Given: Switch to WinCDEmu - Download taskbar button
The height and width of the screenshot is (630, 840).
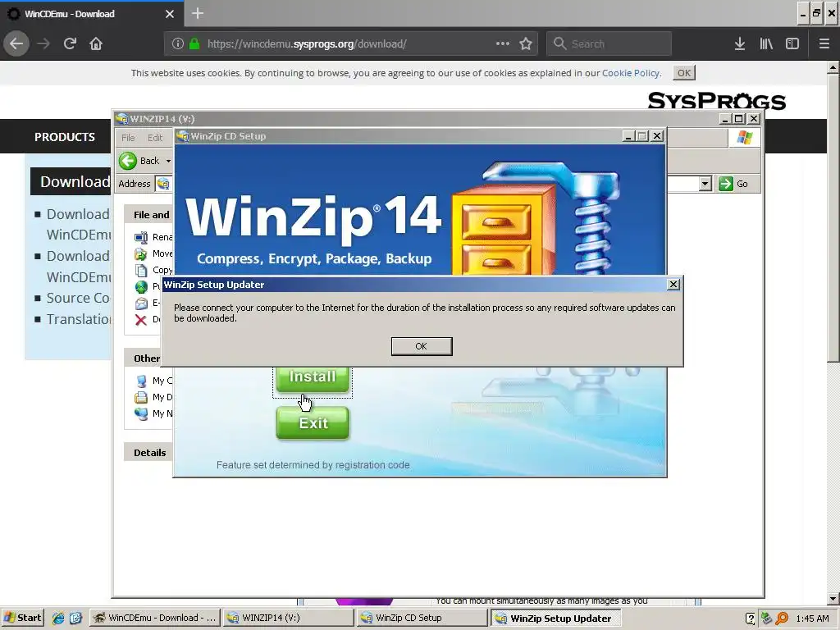Looking at the screenshot, I should (x=153, y=618).
